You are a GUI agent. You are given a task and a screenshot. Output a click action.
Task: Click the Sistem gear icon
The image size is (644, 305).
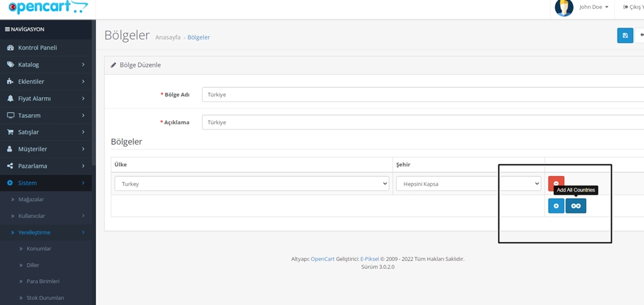tap(10, 183)
